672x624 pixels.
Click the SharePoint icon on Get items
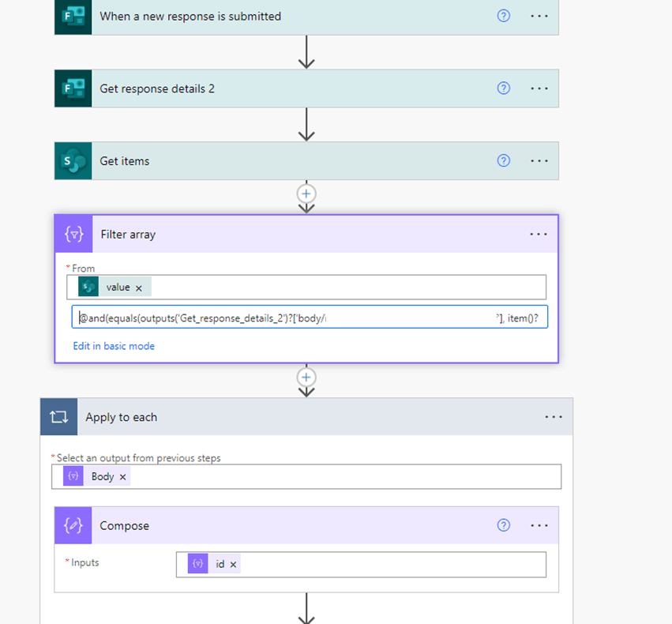tap(73, 160)
